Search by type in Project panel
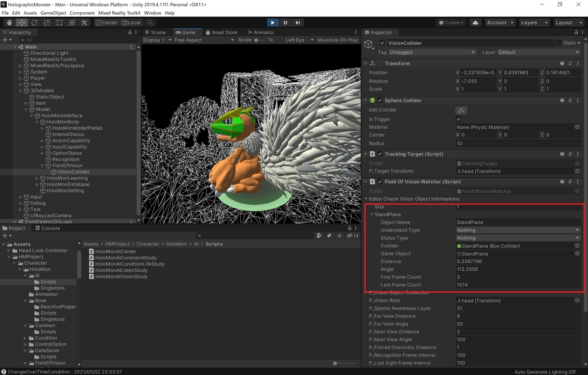Screen dimensions: 588x375 (319, 235)
